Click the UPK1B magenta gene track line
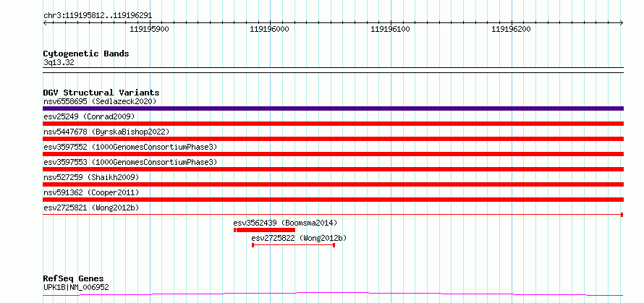 point(333,294)
